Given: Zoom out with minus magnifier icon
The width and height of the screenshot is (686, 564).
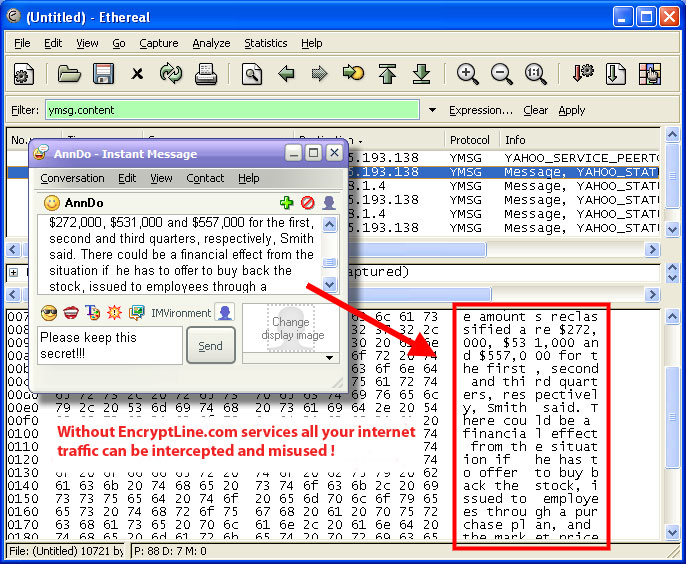Looking at the screenshot, I should click(x=501, y=74).
